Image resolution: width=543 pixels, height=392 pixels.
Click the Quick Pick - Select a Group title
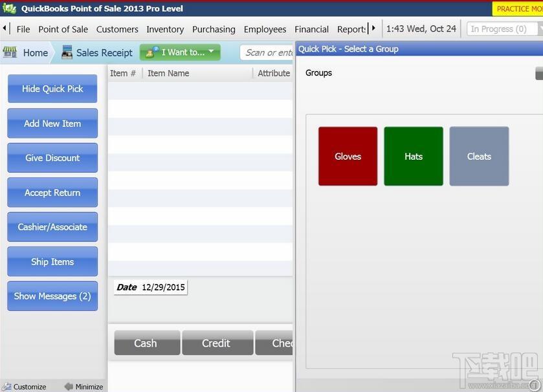[x=348, y=49]
